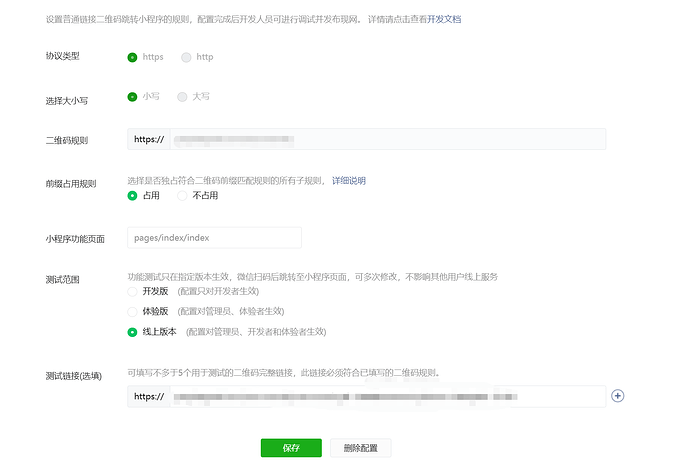The width and height of the screenshot is (690, 464).
Task: Select 占用 prefix occupation option
Action: 132,195
